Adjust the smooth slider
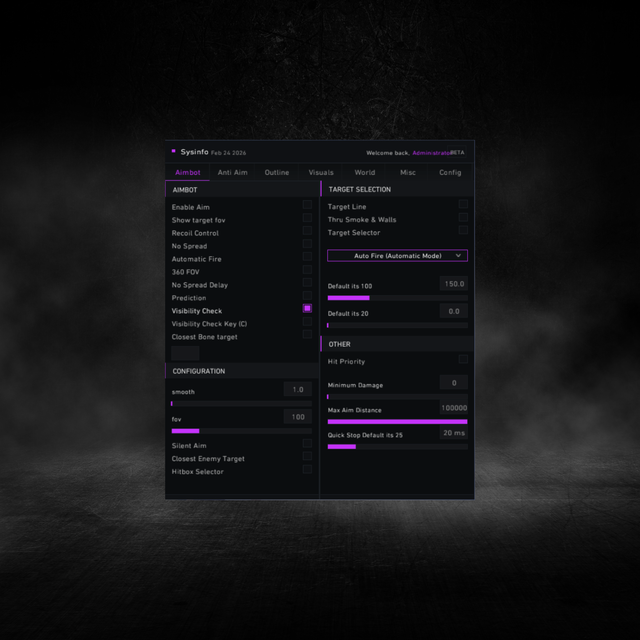The width and height of the screenshot is (640, 640). point(241,404)
